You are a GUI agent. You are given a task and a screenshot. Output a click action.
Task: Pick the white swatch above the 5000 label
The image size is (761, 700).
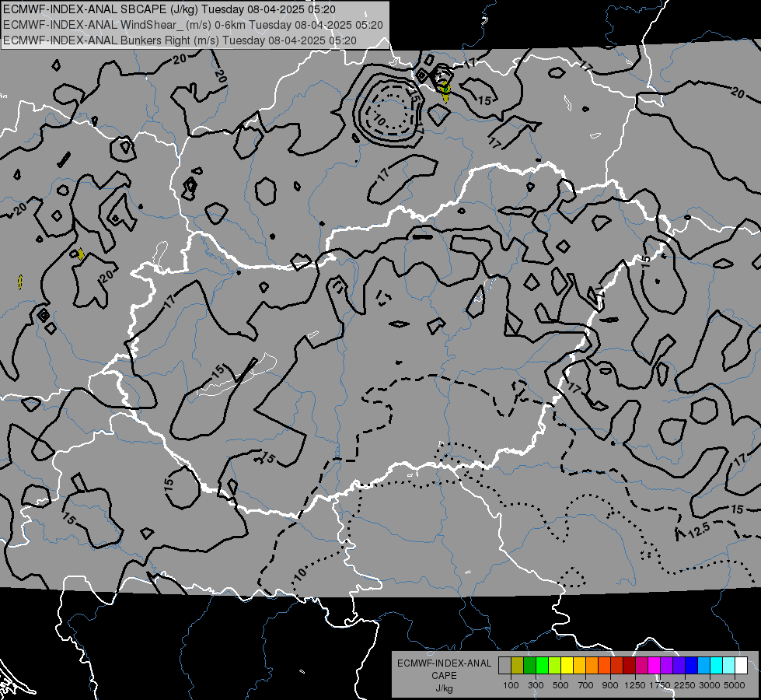pyautogui.click(x=742, y=665)
